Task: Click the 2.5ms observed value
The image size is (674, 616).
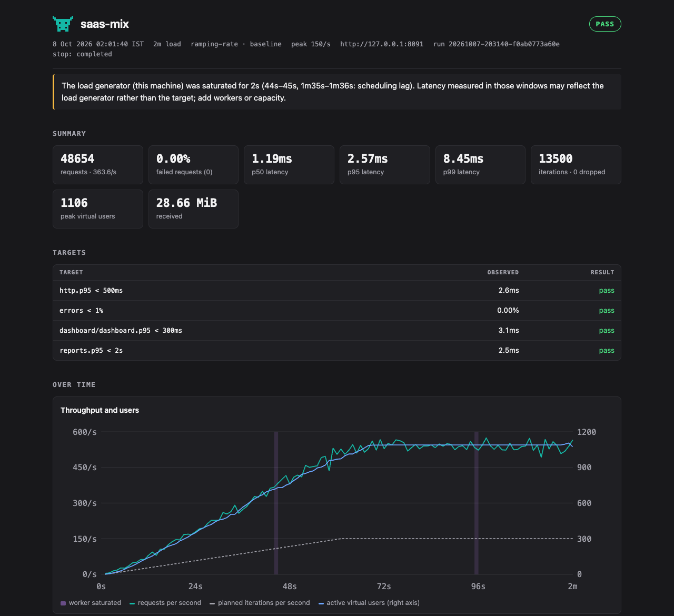Action: pos(509,351)
